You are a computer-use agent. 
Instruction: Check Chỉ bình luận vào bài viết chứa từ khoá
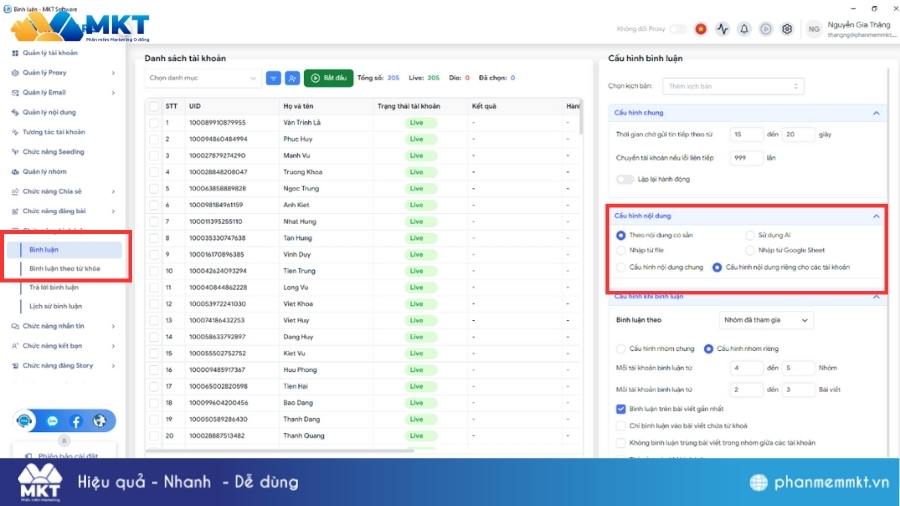tap(620, 426)
